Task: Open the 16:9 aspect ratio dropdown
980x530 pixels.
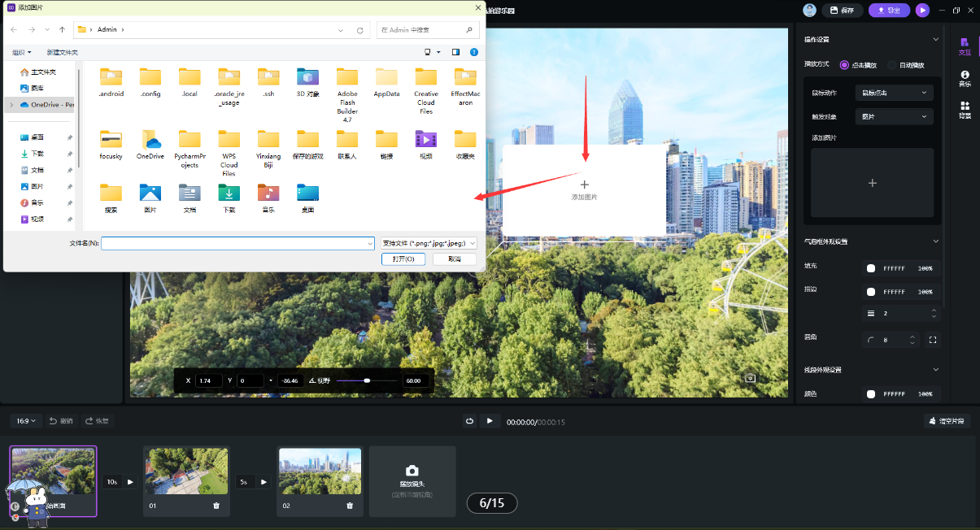Action: click(x=26, y=421)
